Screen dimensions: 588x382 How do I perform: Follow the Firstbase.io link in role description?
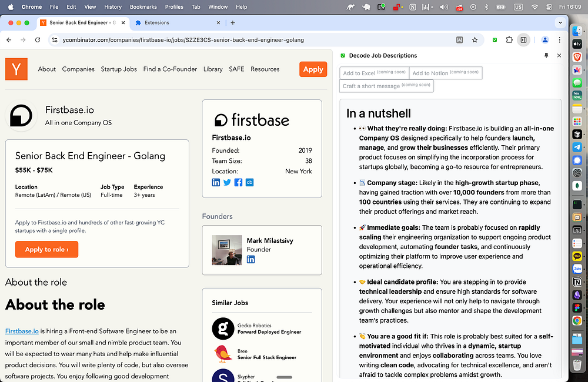click(x=22, y=331)
